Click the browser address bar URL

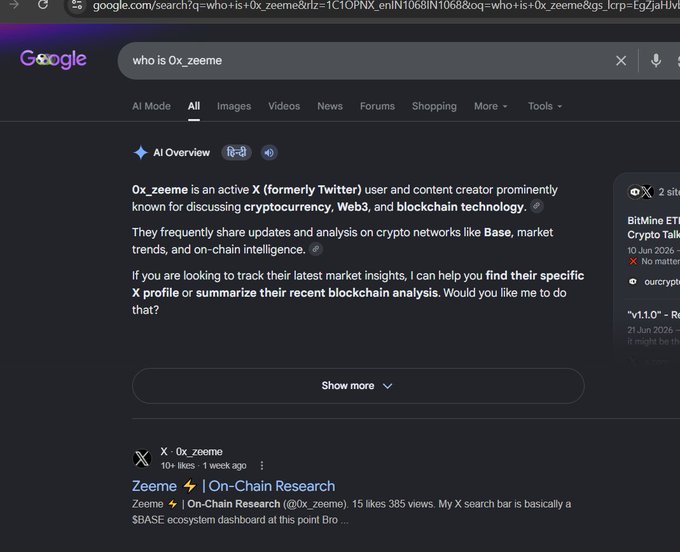386,6
